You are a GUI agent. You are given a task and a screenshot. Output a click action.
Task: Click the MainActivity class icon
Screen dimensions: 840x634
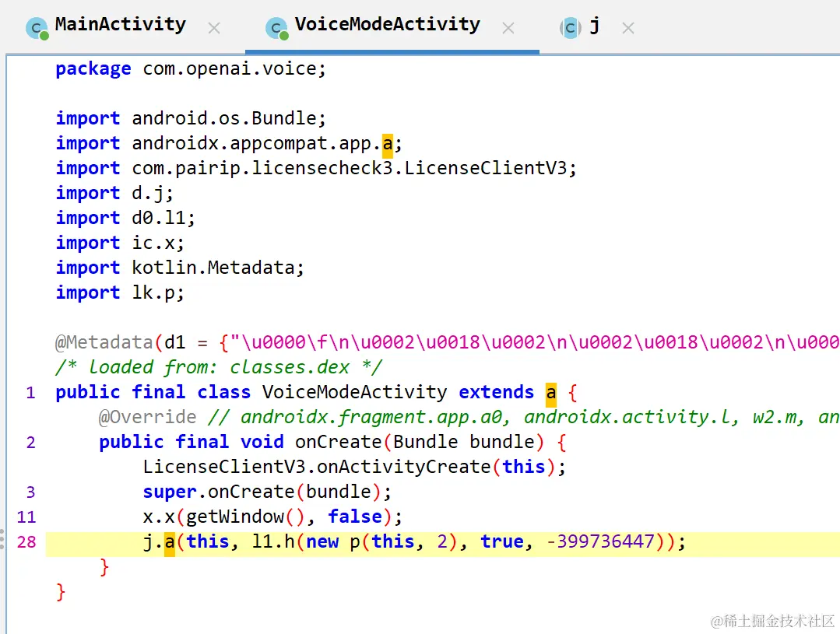coord(37,28)
